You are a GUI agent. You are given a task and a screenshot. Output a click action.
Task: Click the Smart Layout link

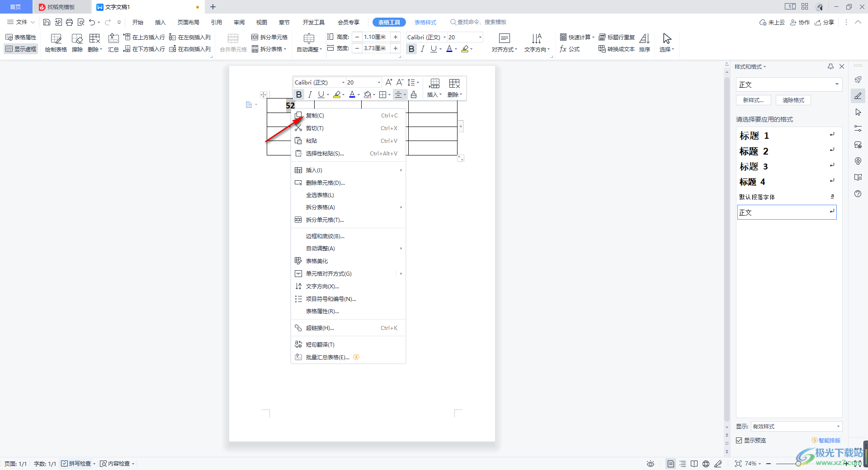pos(826,440)
